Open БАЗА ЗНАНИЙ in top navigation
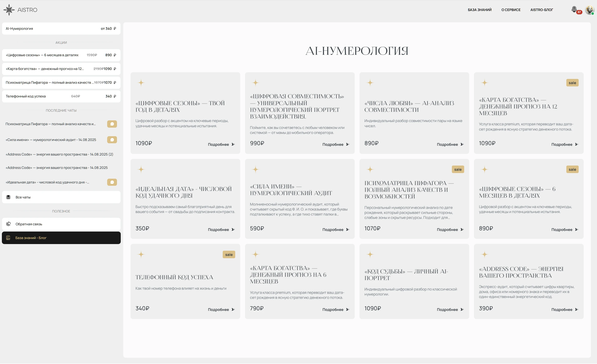 coord(479,10)
